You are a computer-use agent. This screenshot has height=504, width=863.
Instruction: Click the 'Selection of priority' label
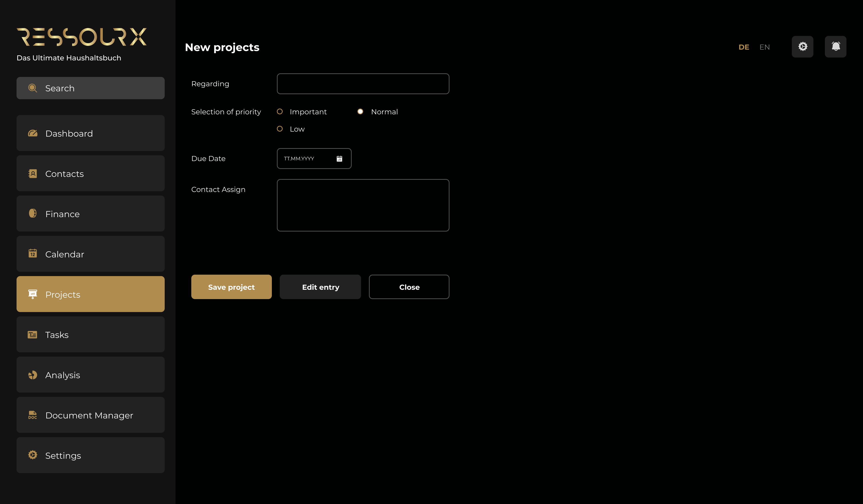[x=226, y=112]
